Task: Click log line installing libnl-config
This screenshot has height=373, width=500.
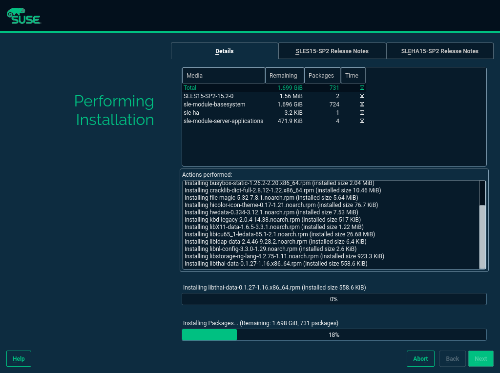Action: [x=270, y=249]
